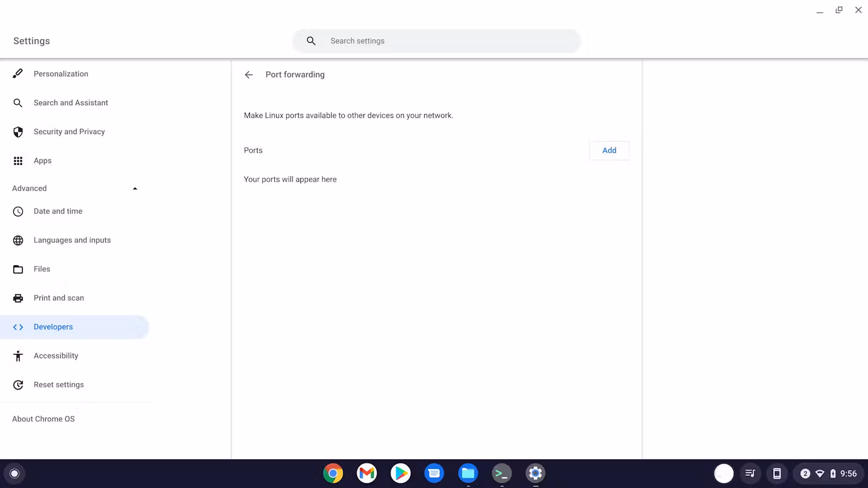Select Search and Assistant in sidebar
The height and width of the screenshot is (488, 868).
pos(71,102)
